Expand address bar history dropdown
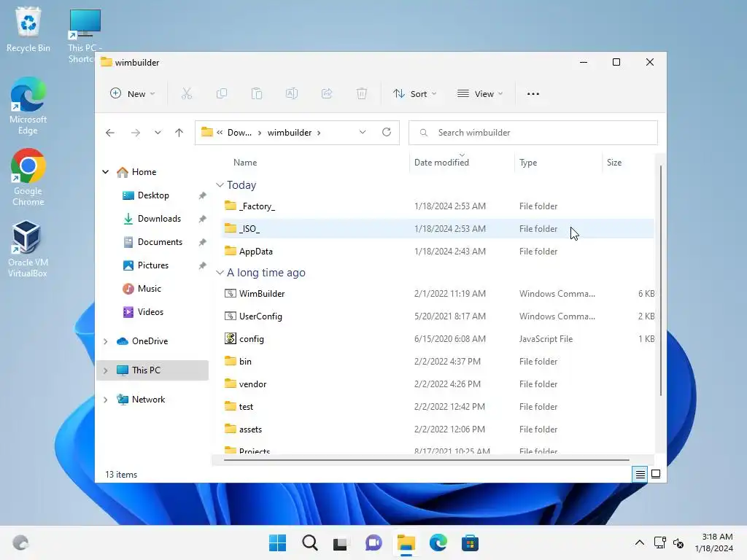The width and height of the screenshot is (747, 560). [363, 133]
